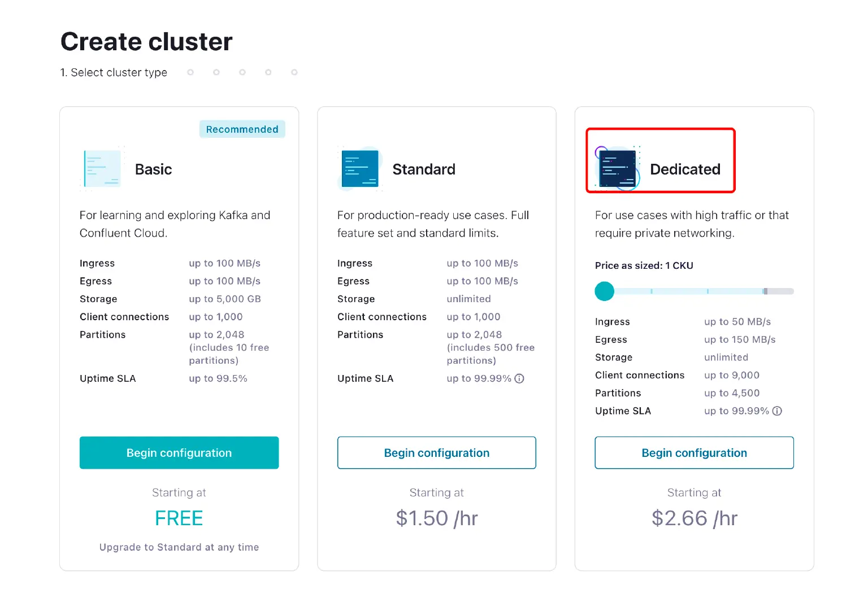Click the third step indicator circle
The height and width of the screenshot is (602, 868).
coord(242,72)
